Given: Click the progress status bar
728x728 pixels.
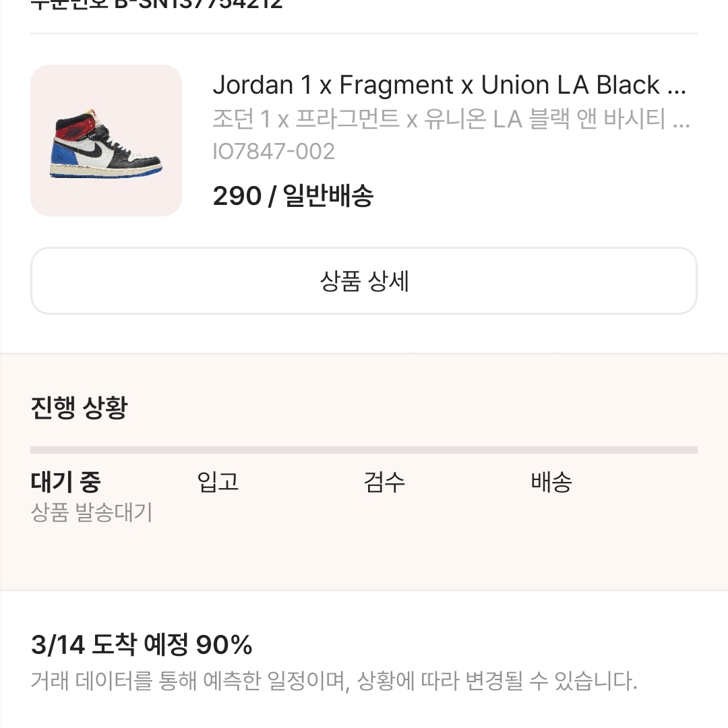Looking at the screenshot, I should (x=364, y=447).
